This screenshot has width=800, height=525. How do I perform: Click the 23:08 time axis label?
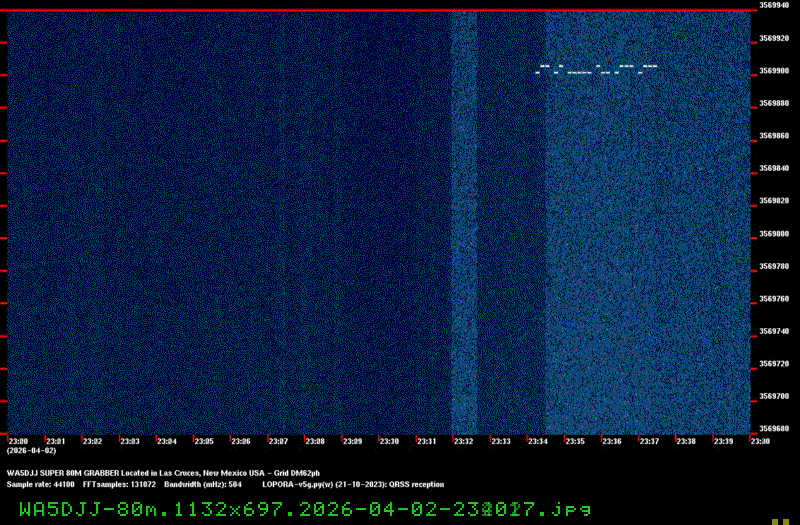coord(315,441)
